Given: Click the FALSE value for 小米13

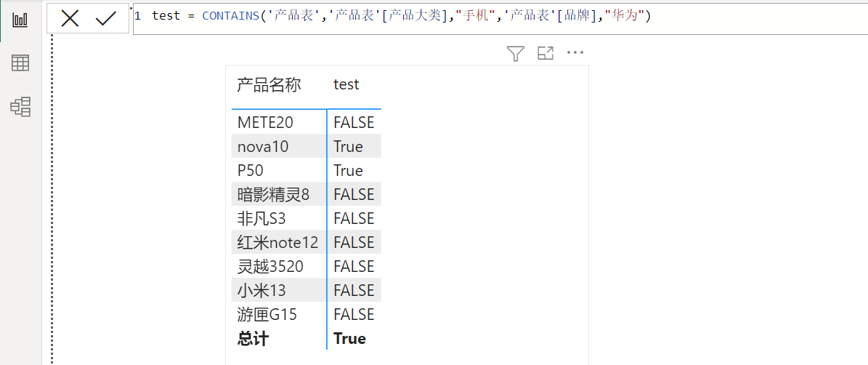Looking at the screenshot, I should (x=354, y=290).
